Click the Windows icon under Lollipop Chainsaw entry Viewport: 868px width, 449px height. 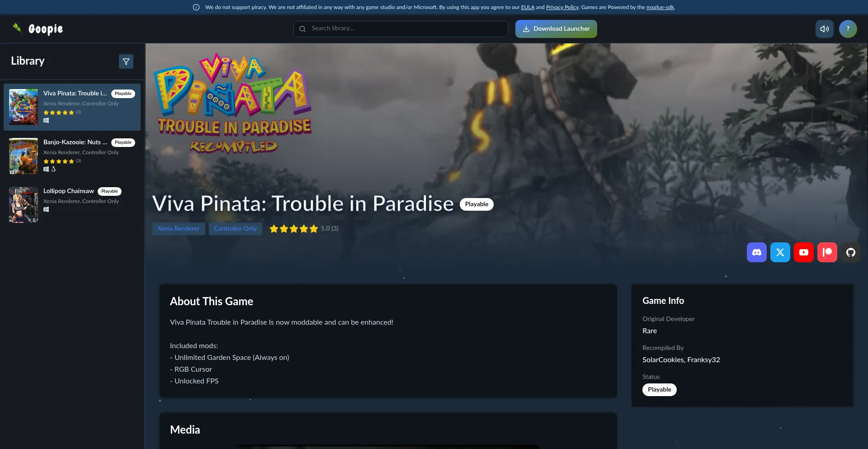tap(46, 209)
